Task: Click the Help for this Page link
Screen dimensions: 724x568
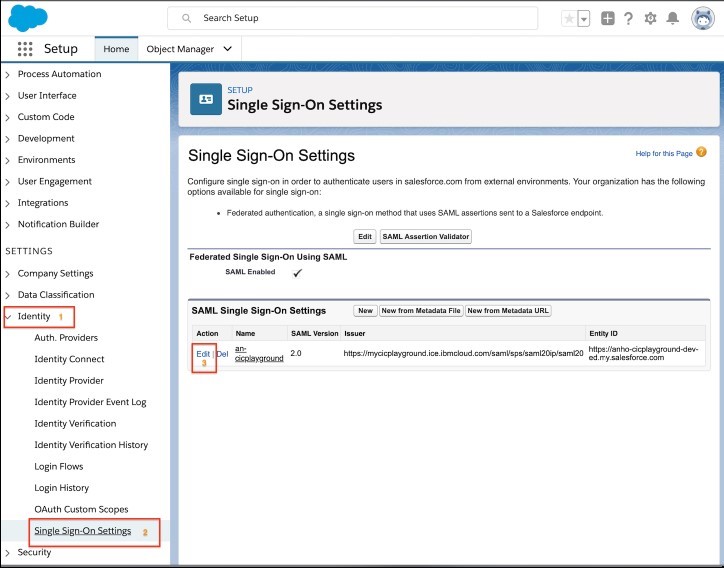Action: tap(664, 153)
